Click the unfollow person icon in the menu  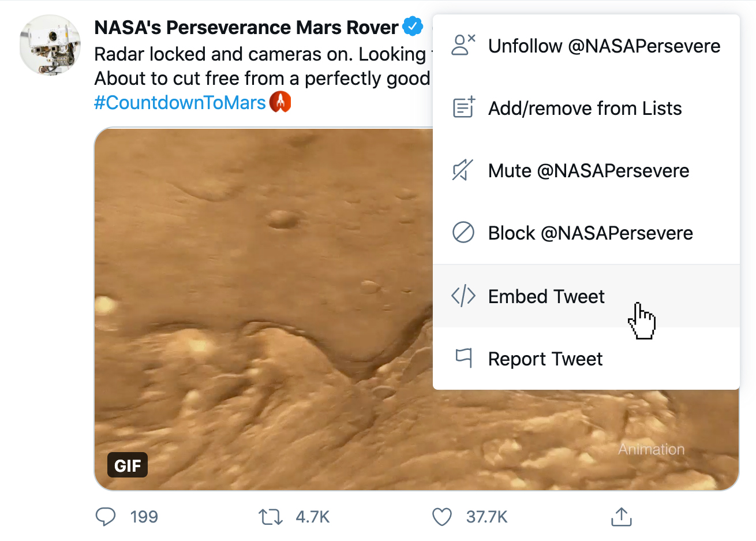point(462,45)
